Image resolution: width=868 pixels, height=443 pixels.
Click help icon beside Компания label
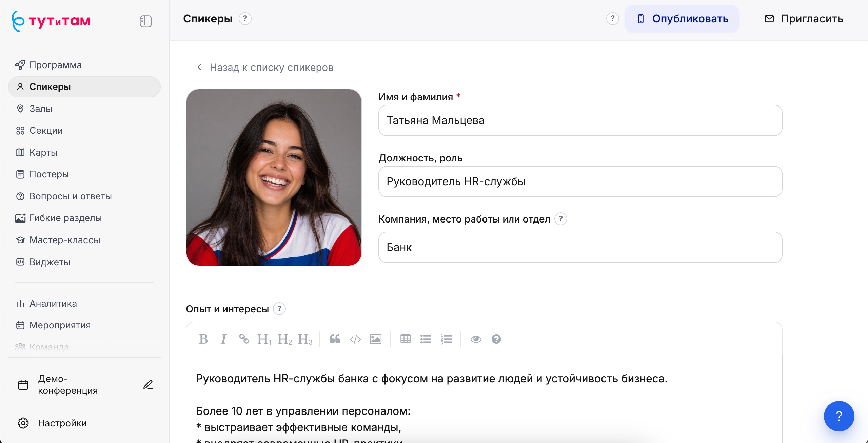[x=560, y=219]
